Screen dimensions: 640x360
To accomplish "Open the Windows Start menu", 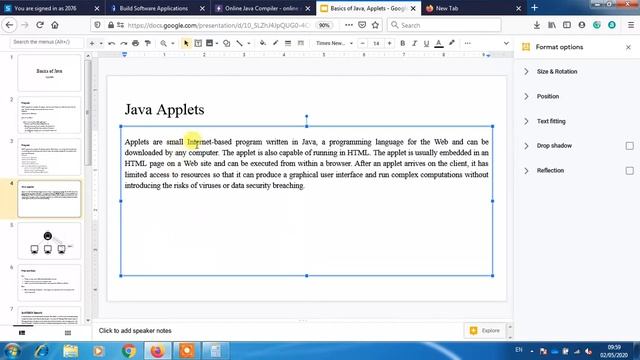I will coord(12,351).
